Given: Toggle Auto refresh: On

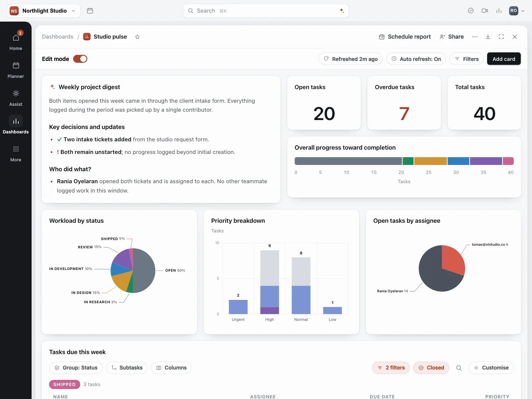Looking at the screenshot, I should click(416, 59).
